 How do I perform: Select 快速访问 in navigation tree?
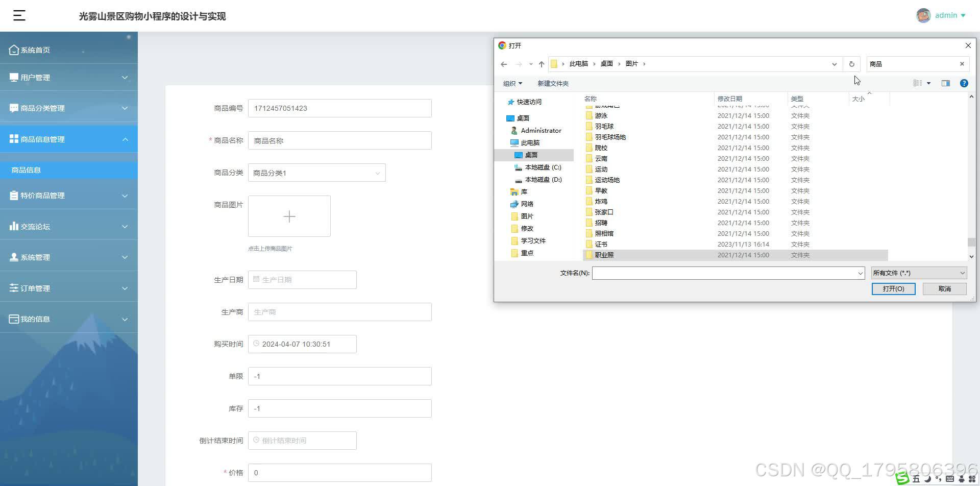pyautogui.click(x=529, y=102)
